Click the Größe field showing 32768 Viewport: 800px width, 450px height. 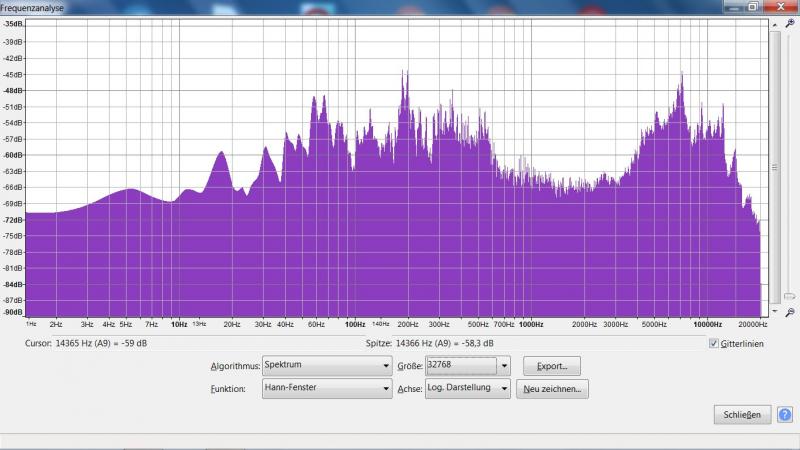[x=460, y=366]
